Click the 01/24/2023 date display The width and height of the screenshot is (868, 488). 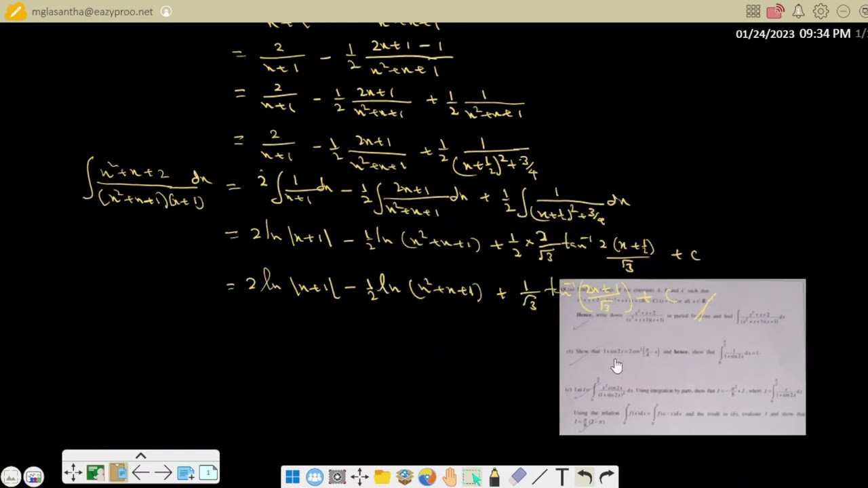pyautogui.click(x=765, y=34)
